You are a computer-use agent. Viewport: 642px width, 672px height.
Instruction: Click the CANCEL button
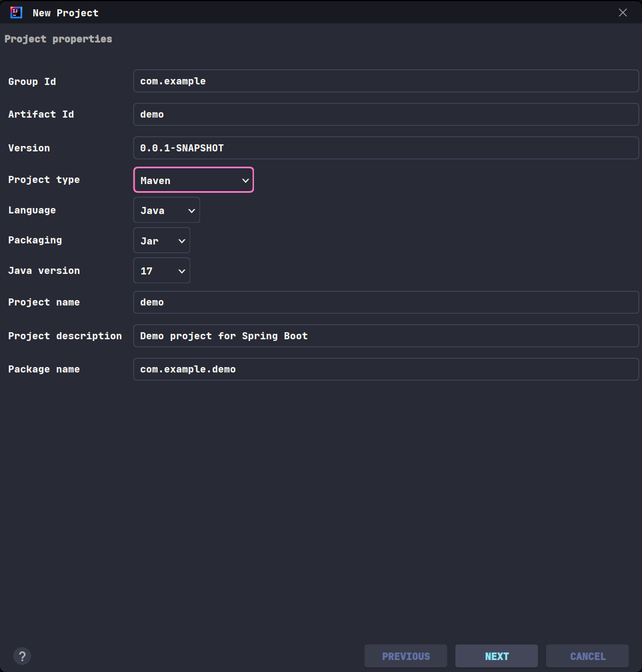(588, 656)
